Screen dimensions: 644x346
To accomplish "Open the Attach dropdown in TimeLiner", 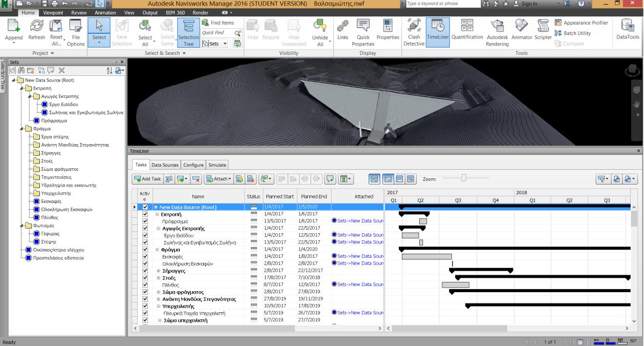I will (218, 179).
